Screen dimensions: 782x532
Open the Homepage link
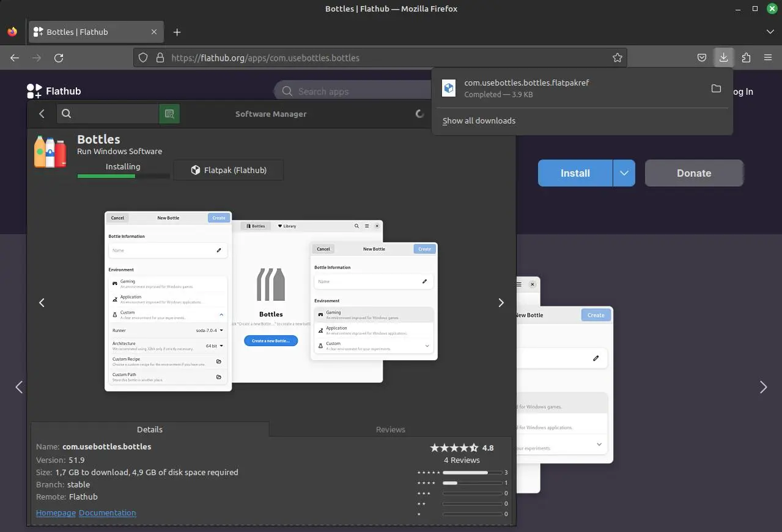tap(56, 513)
